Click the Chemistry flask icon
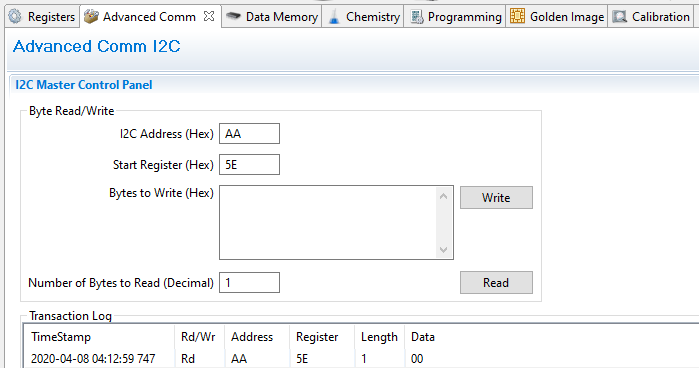699x368 pixels. coord(334,17)
